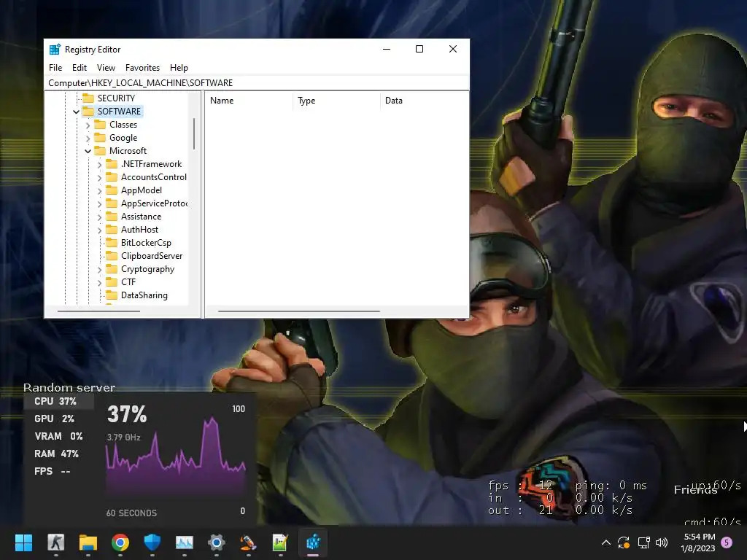Click the Assistance folder icon
747x560 pixels.
(112, 216)
